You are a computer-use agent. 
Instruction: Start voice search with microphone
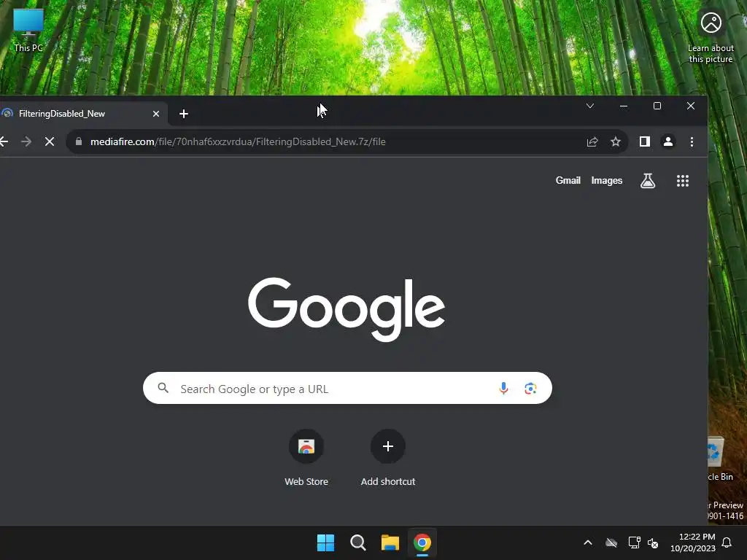[x=503, y=389]
